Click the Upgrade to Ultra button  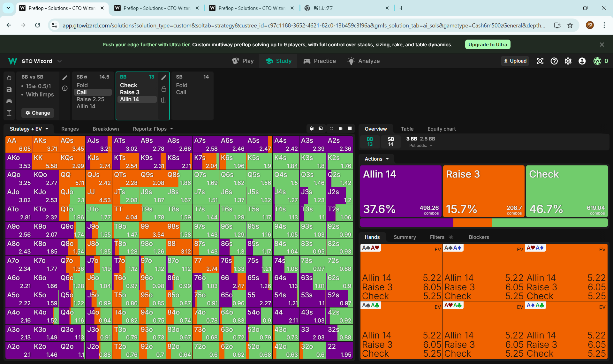[x=488, y=45]
